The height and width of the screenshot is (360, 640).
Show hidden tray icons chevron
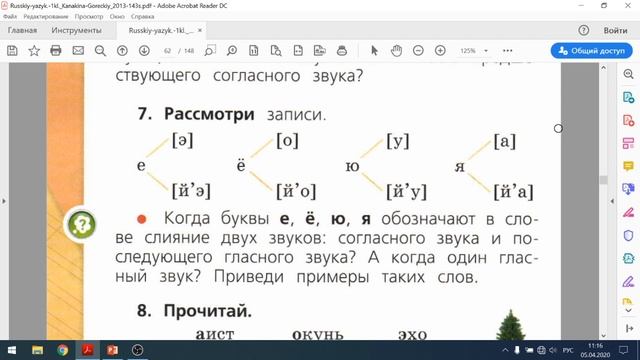(x=505, y=350)
